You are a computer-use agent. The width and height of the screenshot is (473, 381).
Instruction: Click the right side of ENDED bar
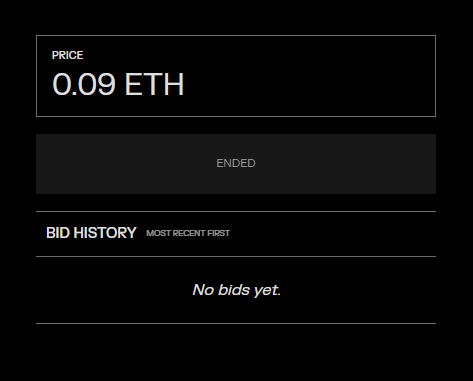point(383,164)
